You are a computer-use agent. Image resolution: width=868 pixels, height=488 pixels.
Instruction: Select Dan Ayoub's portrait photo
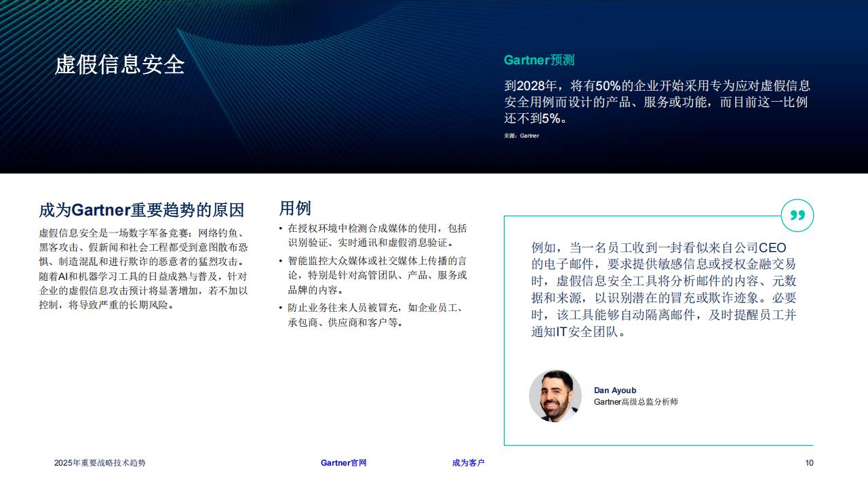tap(555, 396)
